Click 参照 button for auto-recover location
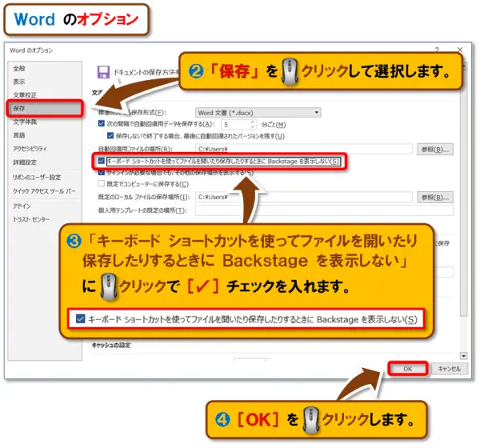The image size is (480, 448). tap(435, 150)
